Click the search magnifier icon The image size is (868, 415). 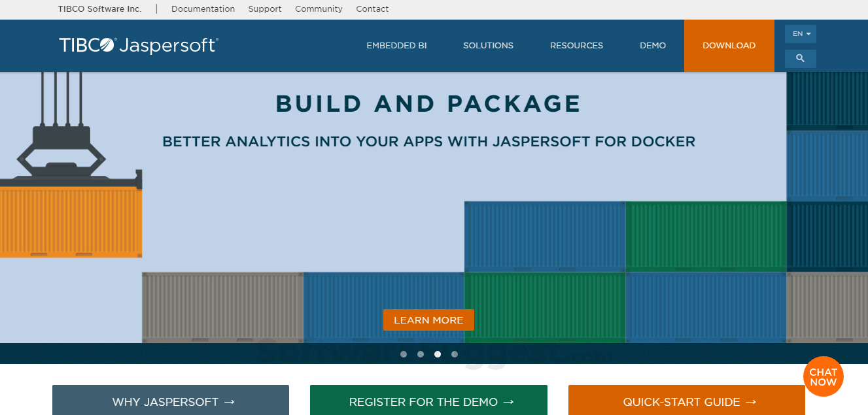pos(800,58)
